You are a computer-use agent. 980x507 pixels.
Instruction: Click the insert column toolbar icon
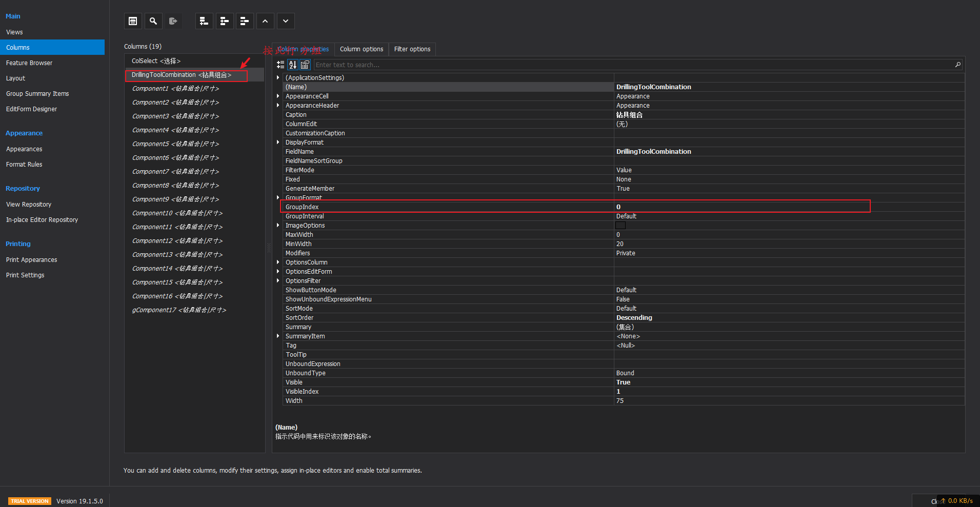tap(225, 21)
